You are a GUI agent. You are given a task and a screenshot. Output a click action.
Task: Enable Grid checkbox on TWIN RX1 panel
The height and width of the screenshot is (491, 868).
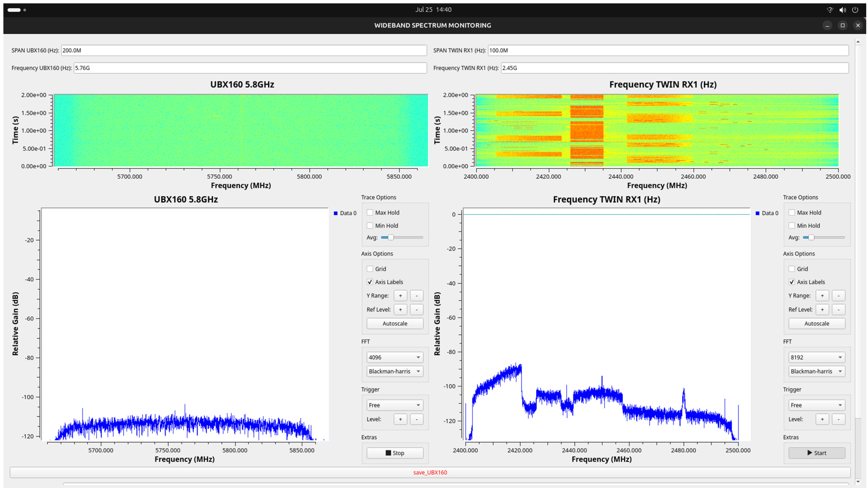coord(792,269)
